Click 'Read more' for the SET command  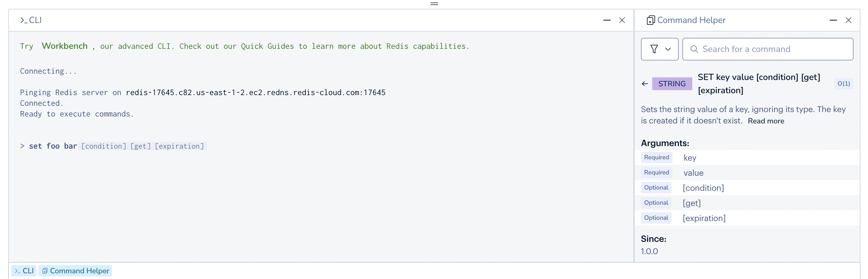point(765,121)
